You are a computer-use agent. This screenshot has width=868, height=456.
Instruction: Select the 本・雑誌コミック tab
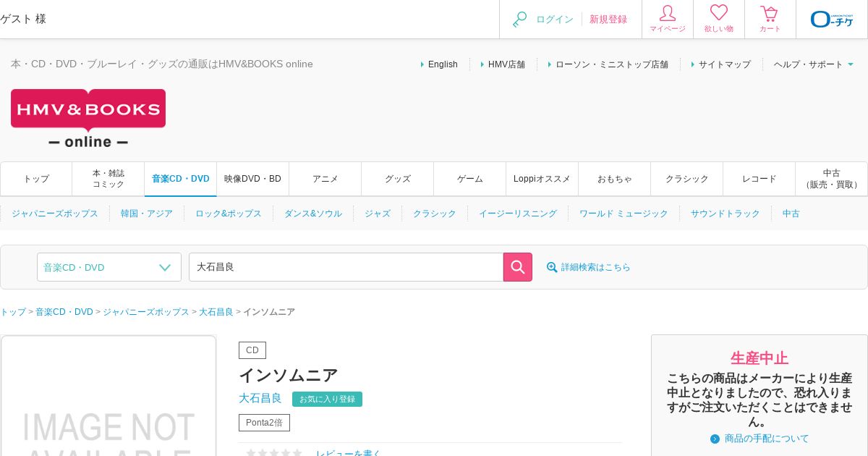109,179
